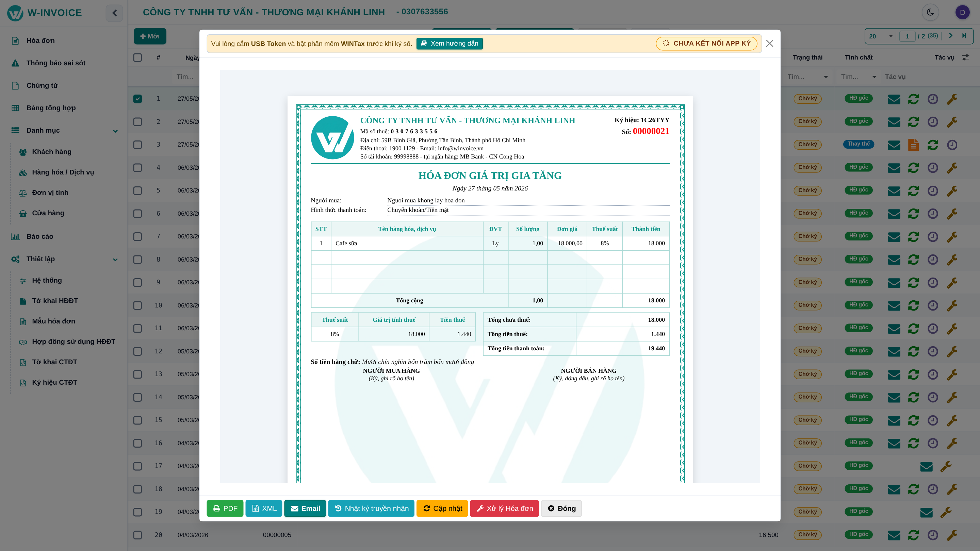Jump to last page arrow

pos(964,36)
